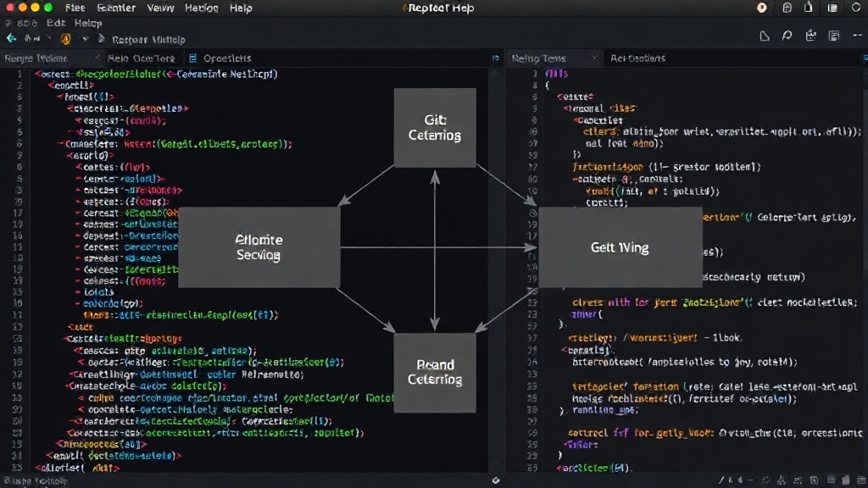Click the search magnifier icon in the upper-right toolbar
868x488 pixels.
coord(787,36)
